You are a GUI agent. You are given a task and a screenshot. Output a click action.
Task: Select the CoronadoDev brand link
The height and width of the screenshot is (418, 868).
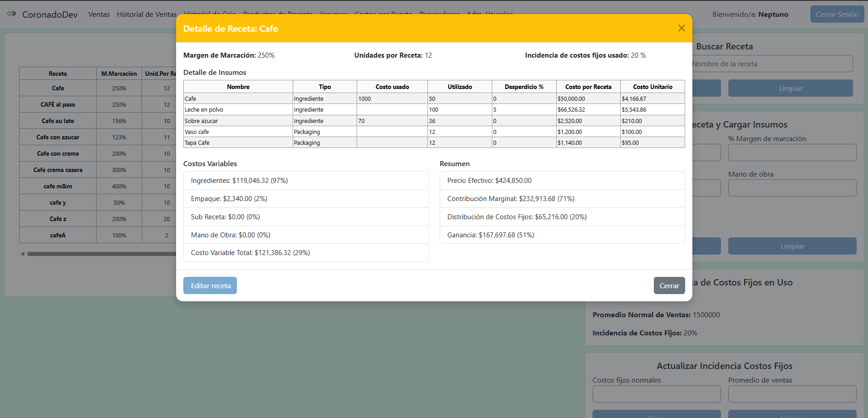point(50,15)
